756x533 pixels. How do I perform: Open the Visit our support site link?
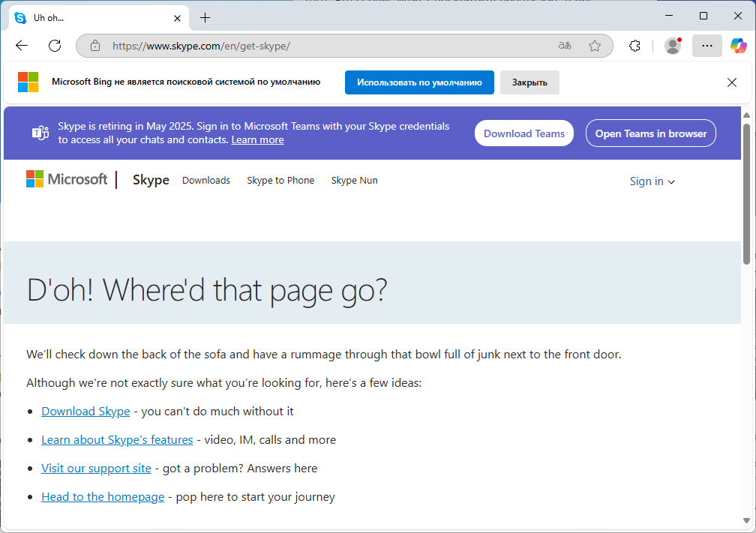[x=97, y=468]
